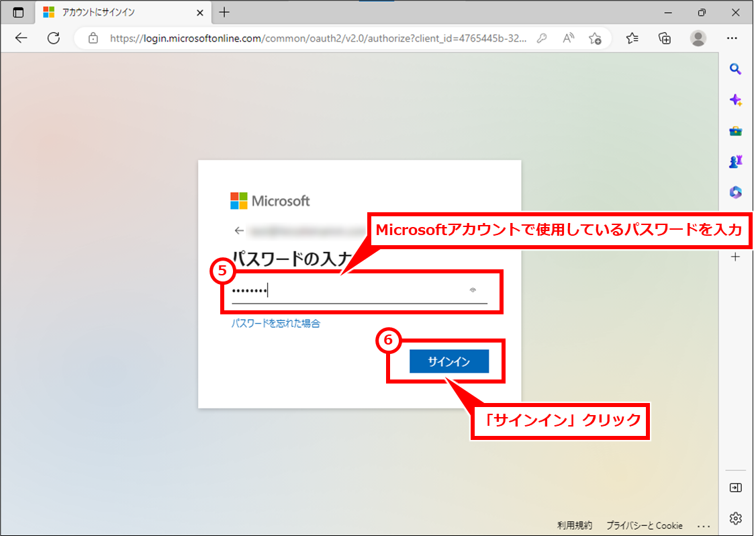The width and height of the screenshot is (756, 536).
Task: Click the browser back arrow
Action: click(21, 38)
